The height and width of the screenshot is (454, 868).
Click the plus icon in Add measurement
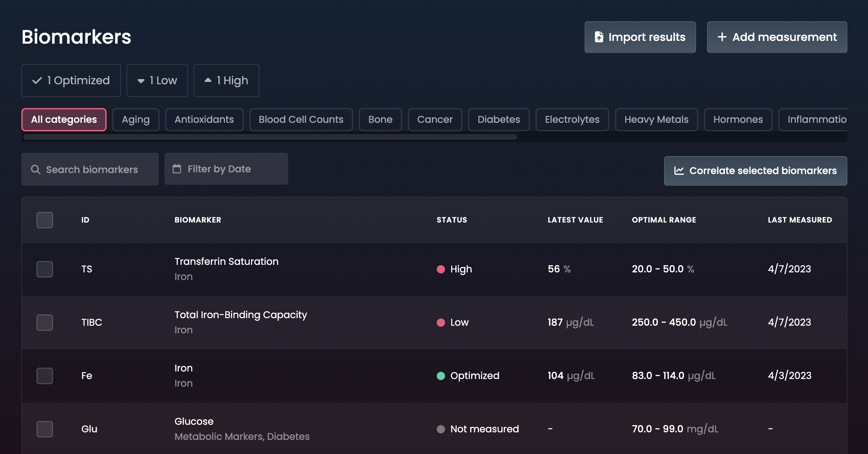pyautogui.click(x=722, y=37)
